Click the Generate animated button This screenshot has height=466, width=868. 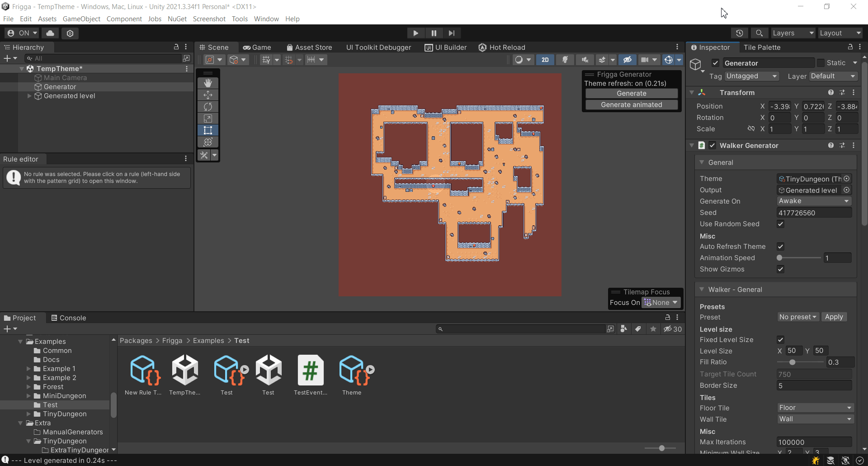632,105
